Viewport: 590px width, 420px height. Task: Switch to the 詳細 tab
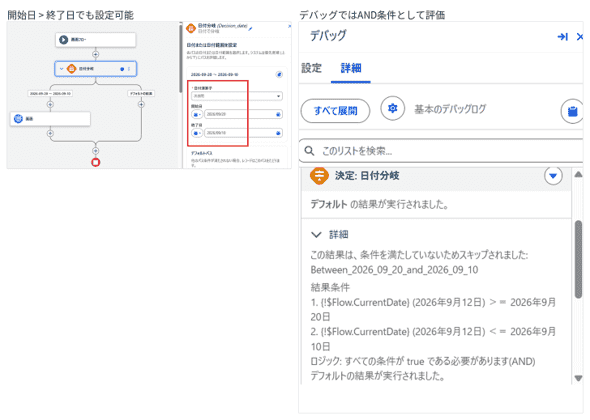351,68
